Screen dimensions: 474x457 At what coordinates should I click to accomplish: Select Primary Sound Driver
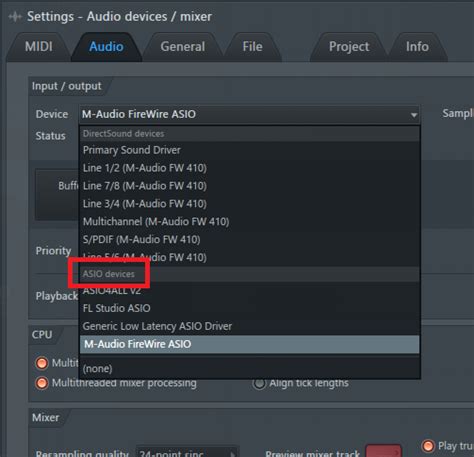pos(249,150)
